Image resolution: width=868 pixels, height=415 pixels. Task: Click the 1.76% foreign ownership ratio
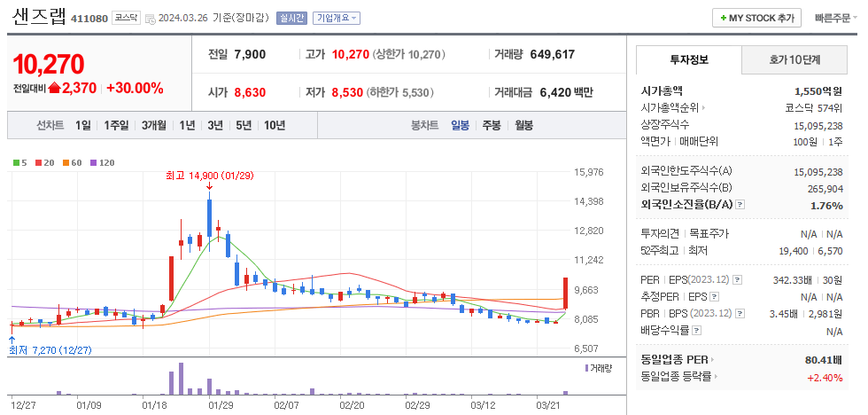tap(828, 206)
